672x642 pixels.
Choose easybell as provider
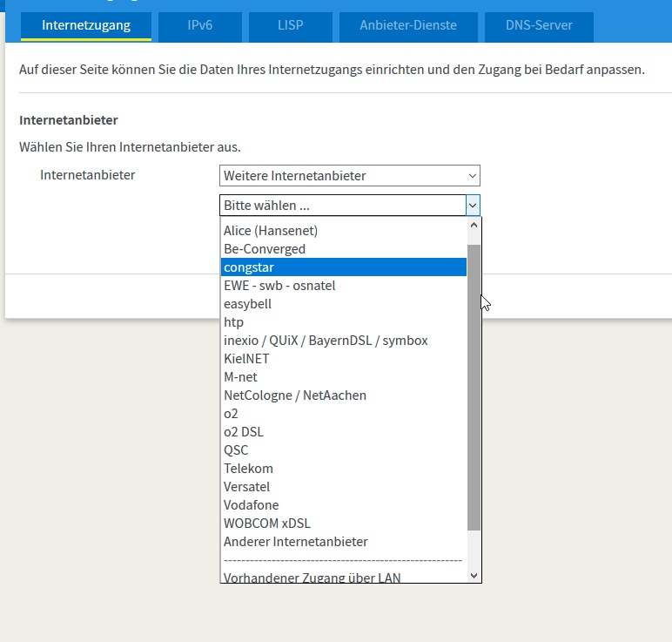click(344, 304)
